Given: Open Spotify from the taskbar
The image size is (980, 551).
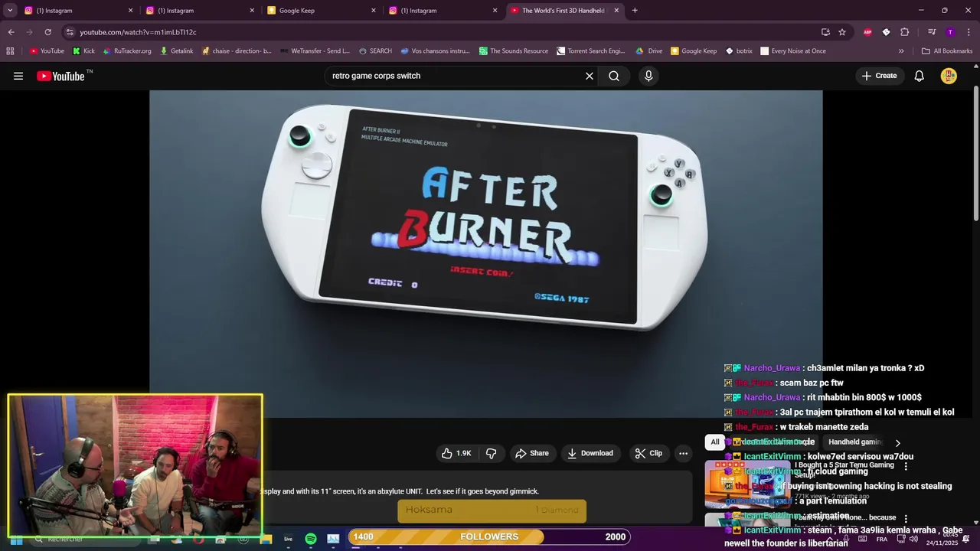Looking at the screenshot, I should pyautogui.click(x=311, y=539).
